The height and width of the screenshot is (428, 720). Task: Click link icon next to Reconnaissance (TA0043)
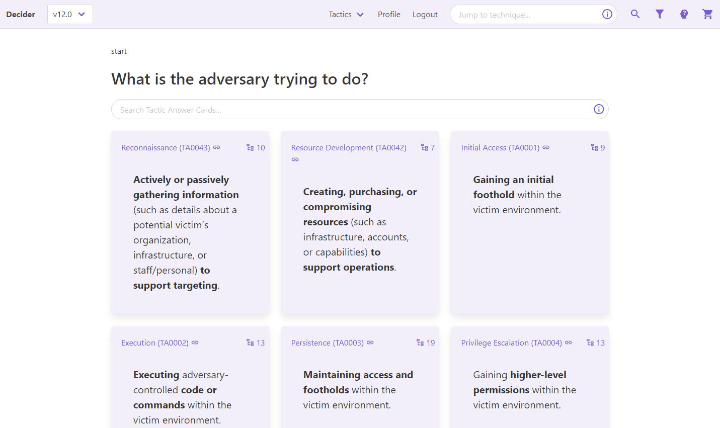217,148
